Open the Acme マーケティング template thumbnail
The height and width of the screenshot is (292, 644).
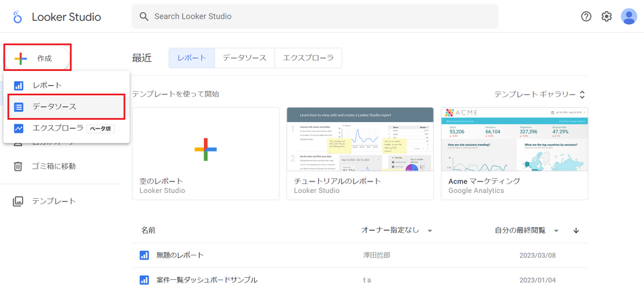515,139
